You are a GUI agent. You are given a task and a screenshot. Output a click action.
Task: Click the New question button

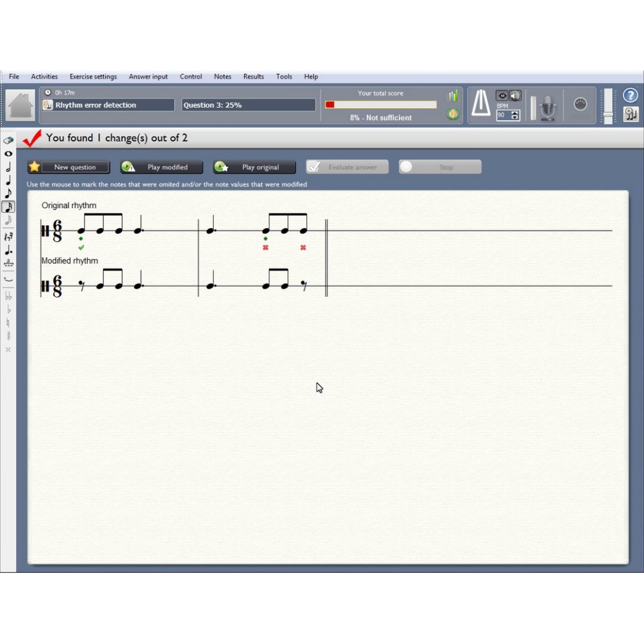(x=69, y=167)
